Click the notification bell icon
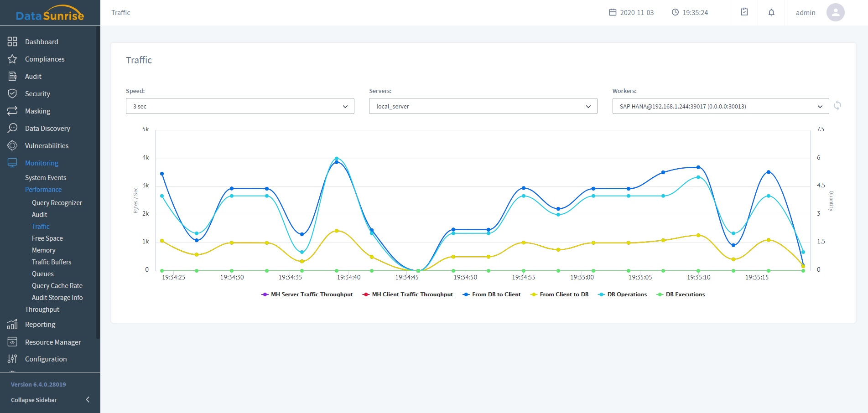868x413 pixels. click(771, 12)
